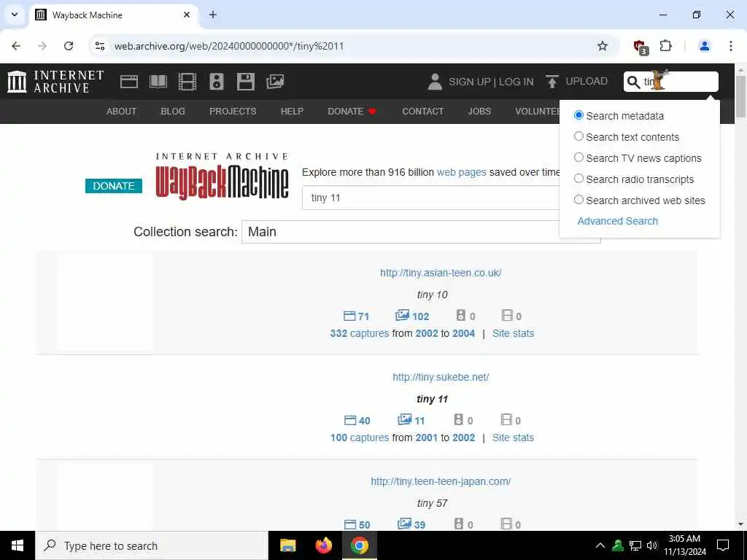The height and width of the screenshot is (560, 747).
Task: Open the HELP menu item
Action: pos(292,112)
